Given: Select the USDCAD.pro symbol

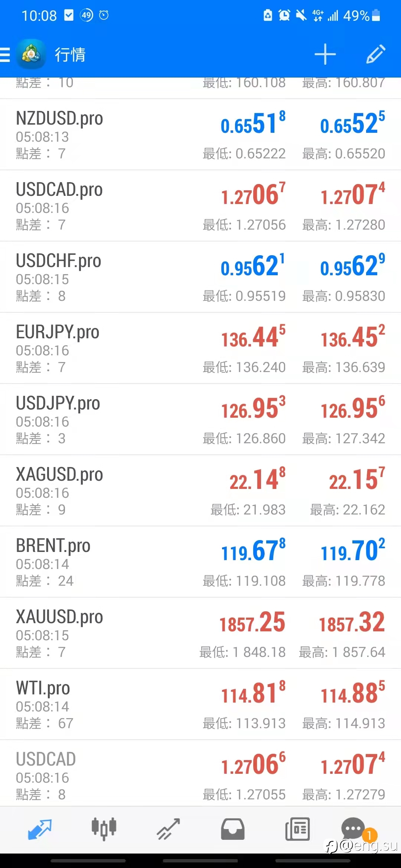Looking at the screenshot, I should [x=59, y=190].
